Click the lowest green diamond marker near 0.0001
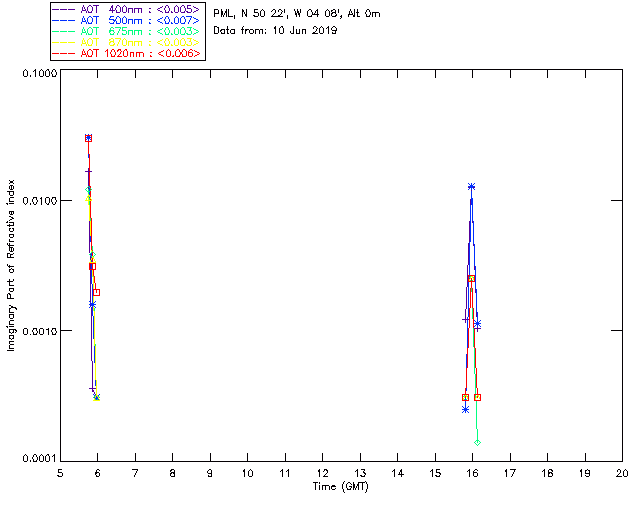 tap(477, 443)
